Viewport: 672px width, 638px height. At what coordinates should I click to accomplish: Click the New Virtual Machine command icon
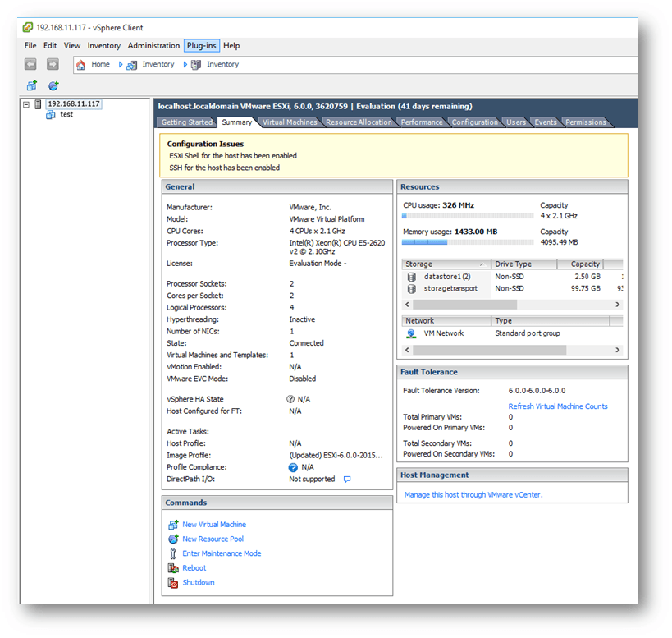tap(173, 525)
